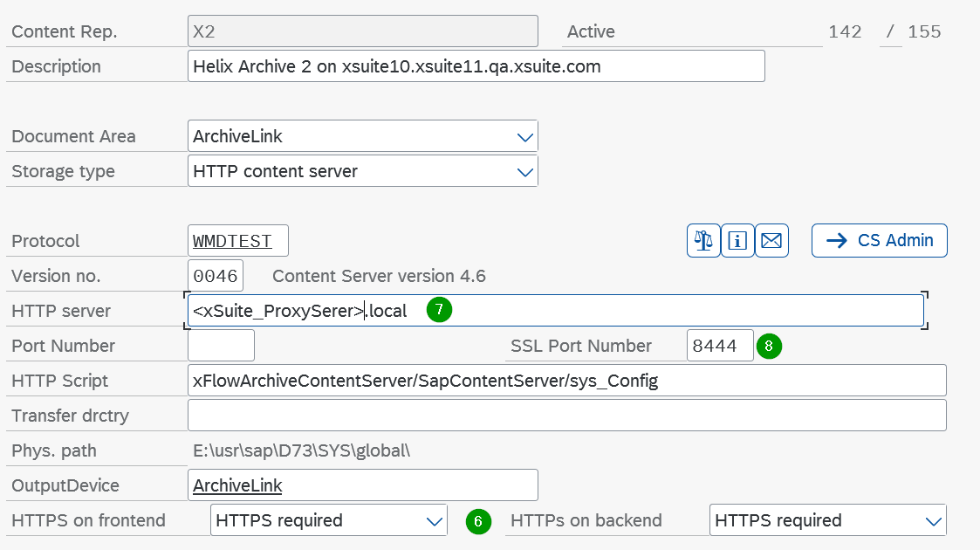Click the HTTP Script input field
The height and width of the screenshot is (550, 980).
coord(566,381)
